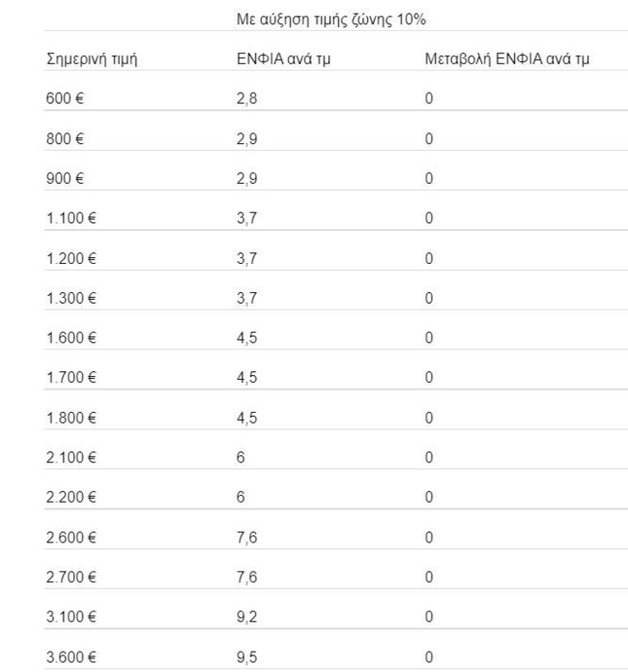Click the 9,5 ΕΝΦΙΑ value
This screenshot has height=672, width=628.
(x=246, y=657)
